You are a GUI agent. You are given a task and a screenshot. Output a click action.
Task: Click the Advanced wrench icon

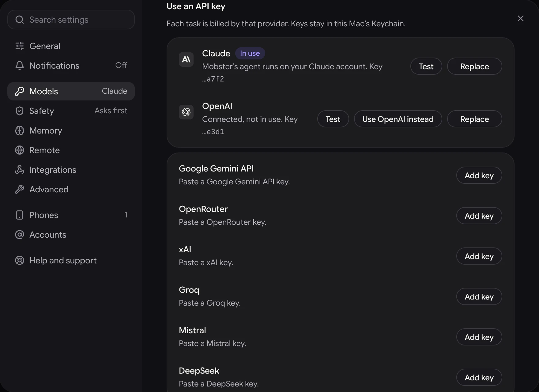(20, 189)
